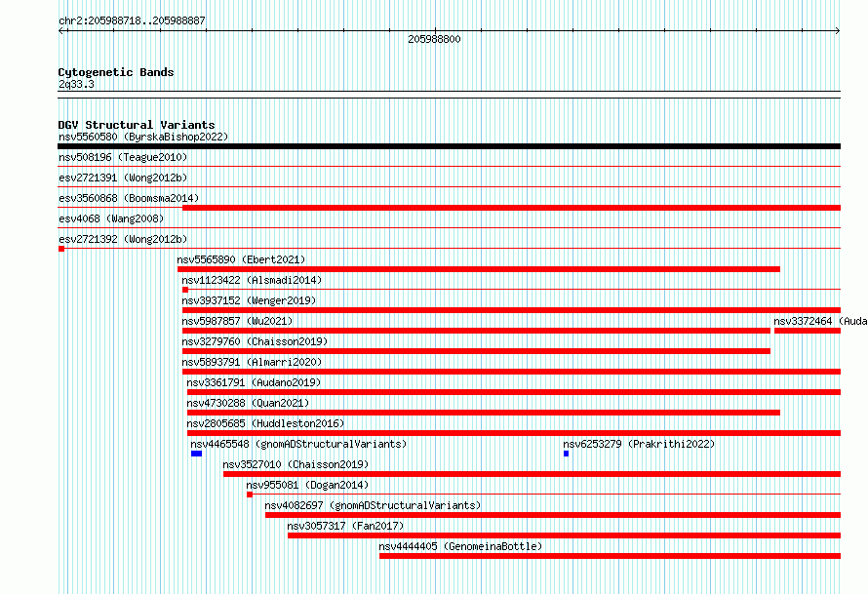Select the esv3560868 thick red bar
868x594 pixels.
coord(511,208)
